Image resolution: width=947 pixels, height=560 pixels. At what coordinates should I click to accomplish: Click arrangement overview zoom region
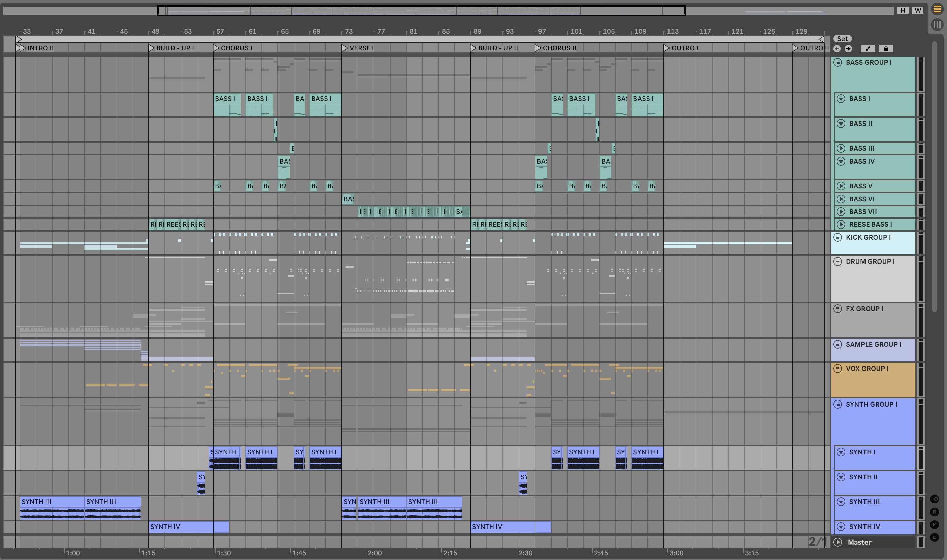[421, 10]
